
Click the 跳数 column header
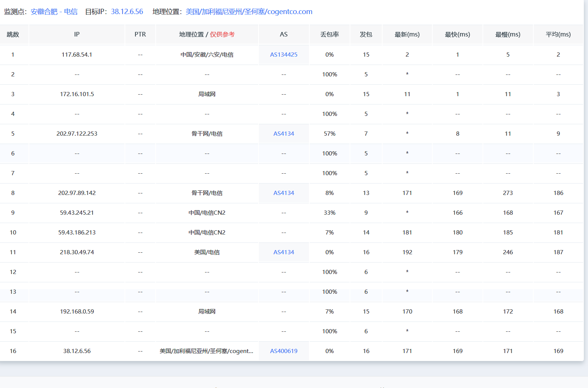tap(13, 35)
